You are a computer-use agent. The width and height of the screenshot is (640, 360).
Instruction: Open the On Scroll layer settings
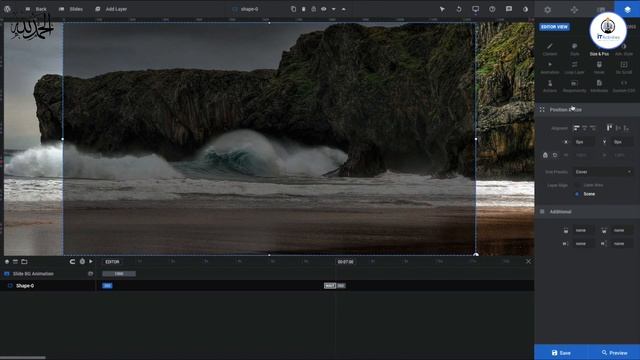coord(624,68)
